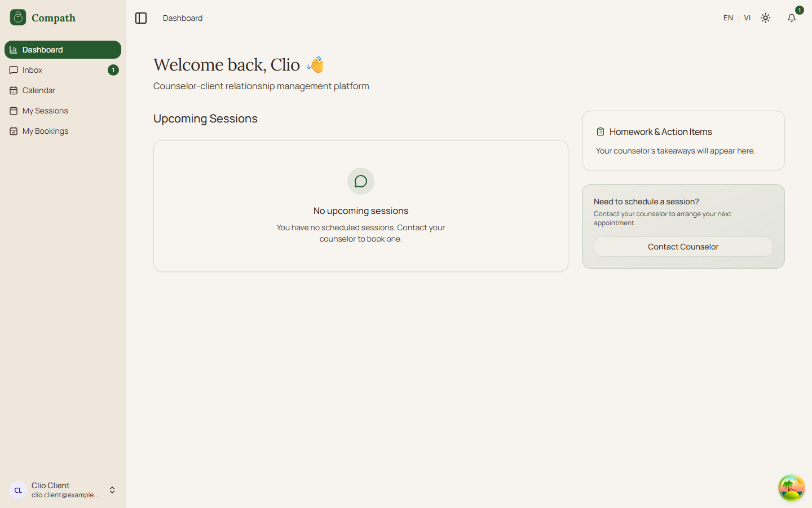Image resolution: width=812 pixels, height=508 pixels.
Task: Toggle the light/dark theme
Action: [765, 18]
